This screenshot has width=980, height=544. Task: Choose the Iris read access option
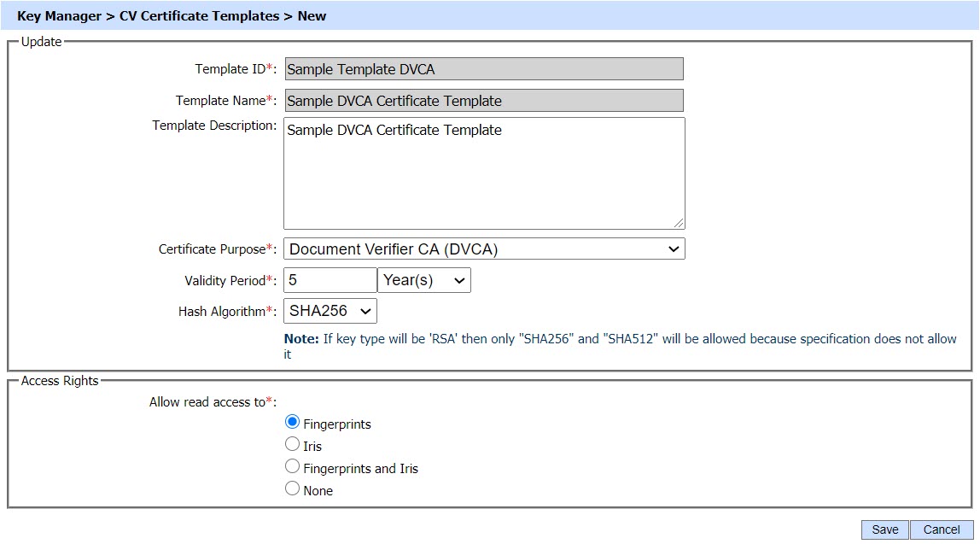(x=292, y=445)
